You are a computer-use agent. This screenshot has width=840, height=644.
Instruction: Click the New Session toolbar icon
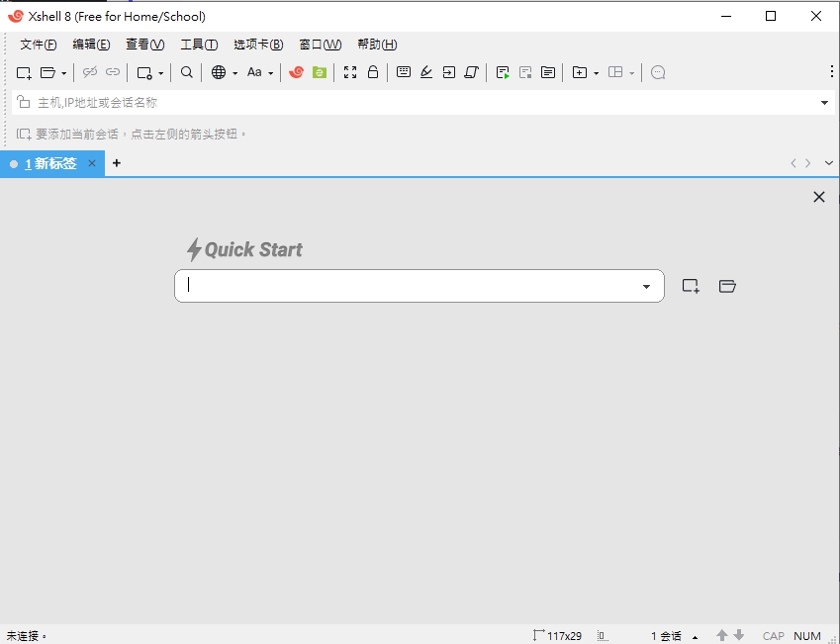(24, 72)
